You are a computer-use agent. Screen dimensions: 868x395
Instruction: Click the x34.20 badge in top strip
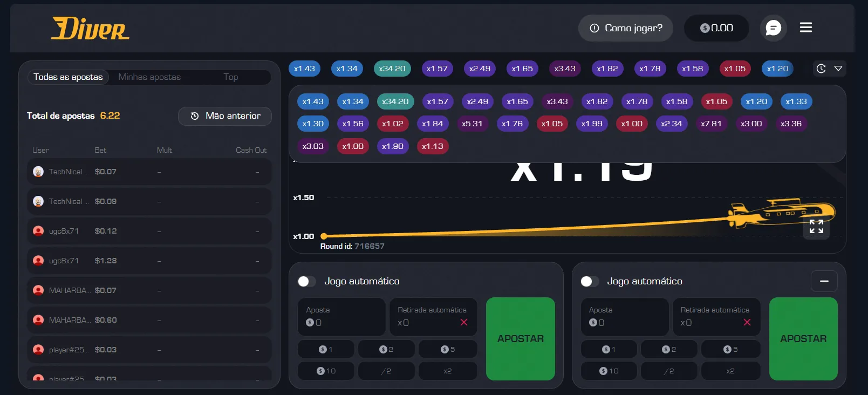pos(392,69)
